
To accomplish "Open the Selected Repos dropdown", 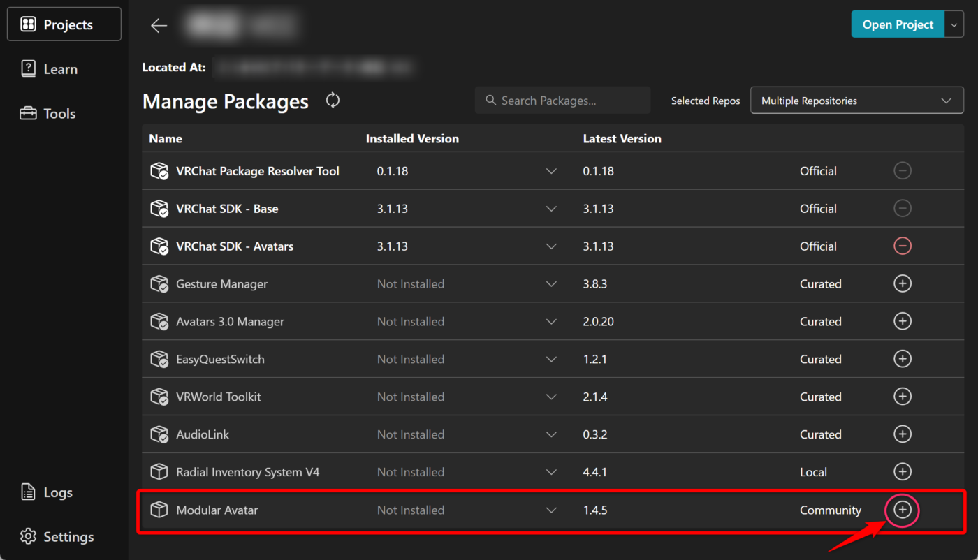I will [x=857, y=101].
